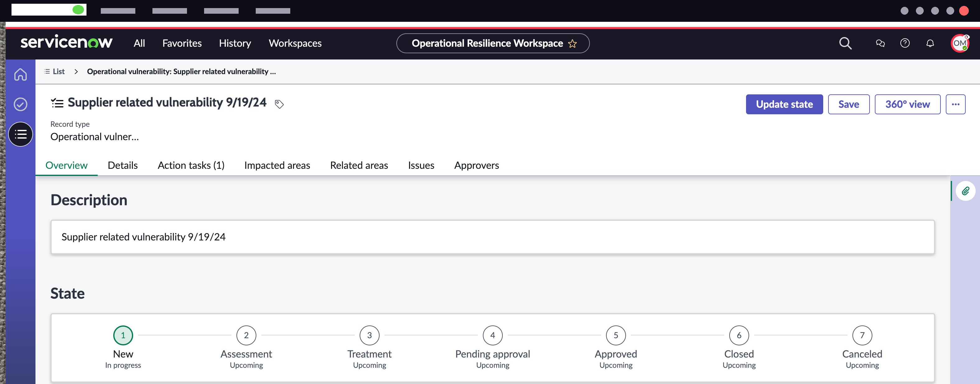Select step 5 Approved state marker

(x=616, y=335)
